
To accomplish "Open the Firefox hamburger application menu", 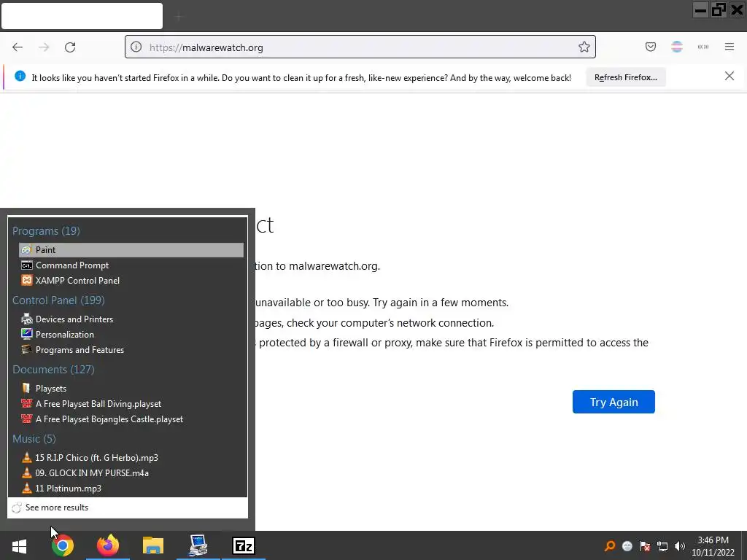I will [729, 46].
